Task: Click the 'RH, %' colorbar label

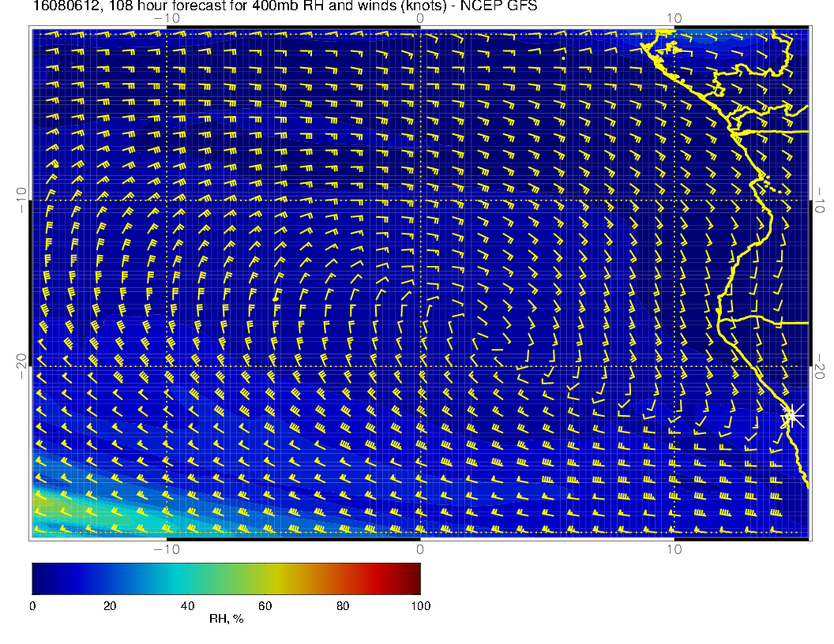Action: tap(226, 619)
